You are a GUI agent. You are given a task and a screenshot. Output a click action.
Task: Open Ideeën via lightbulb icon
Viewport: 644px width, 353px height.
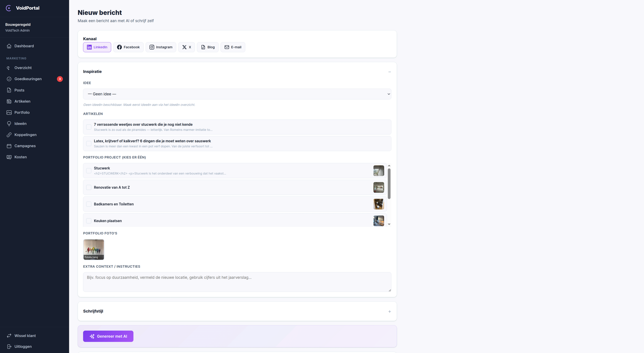coord(9,124)
